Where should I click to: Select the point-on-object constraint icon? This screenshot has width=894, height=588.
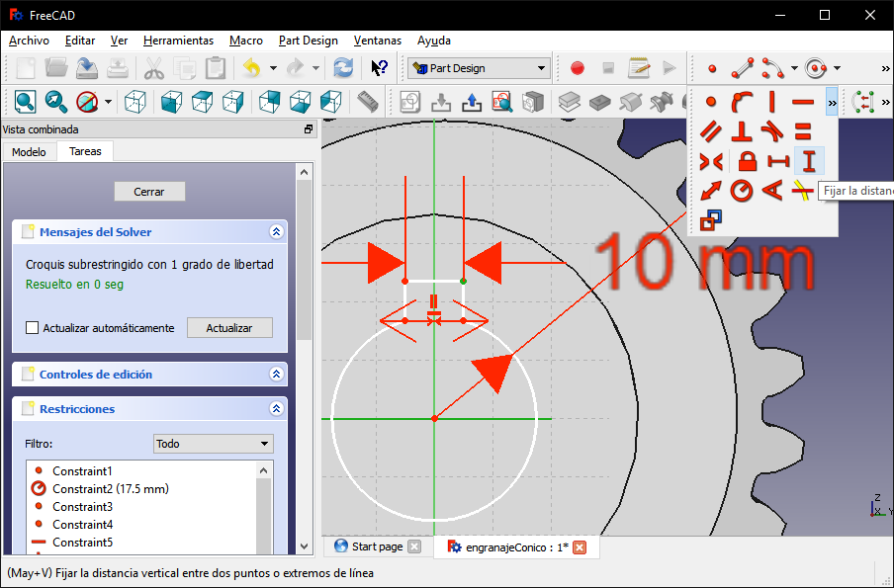click(x=741, y=102)
